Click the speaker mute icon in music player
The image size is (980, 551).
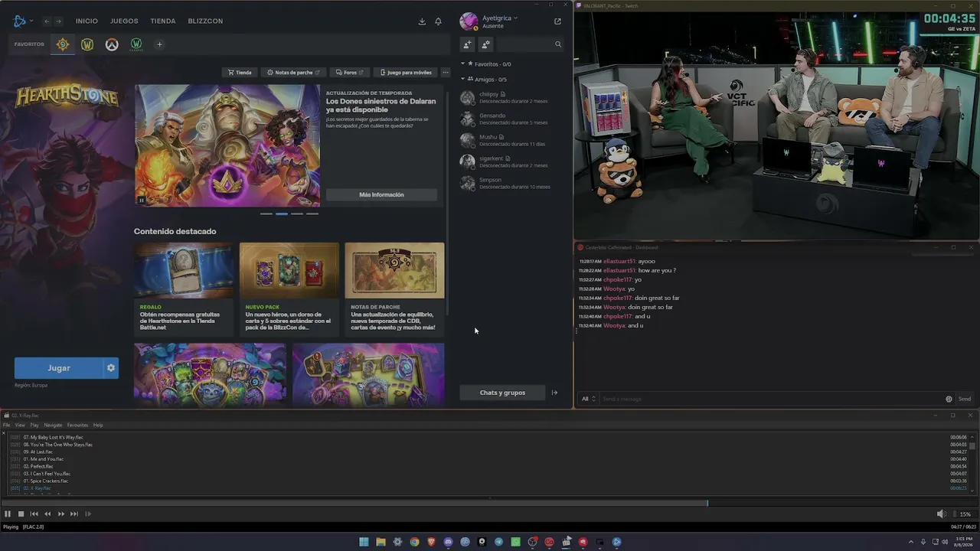click(x=941, y=514)
